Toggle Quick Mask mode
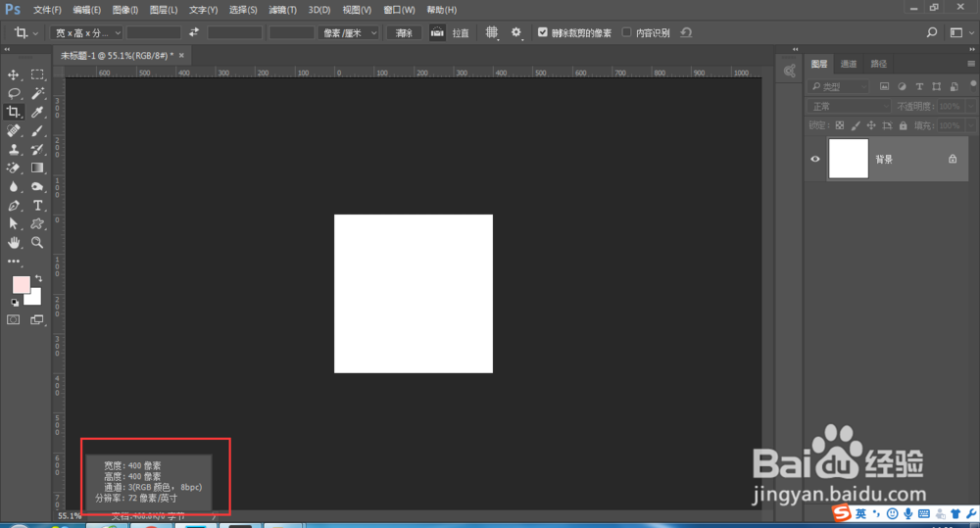This screenshot has height=528, width=980. point(13,320)
